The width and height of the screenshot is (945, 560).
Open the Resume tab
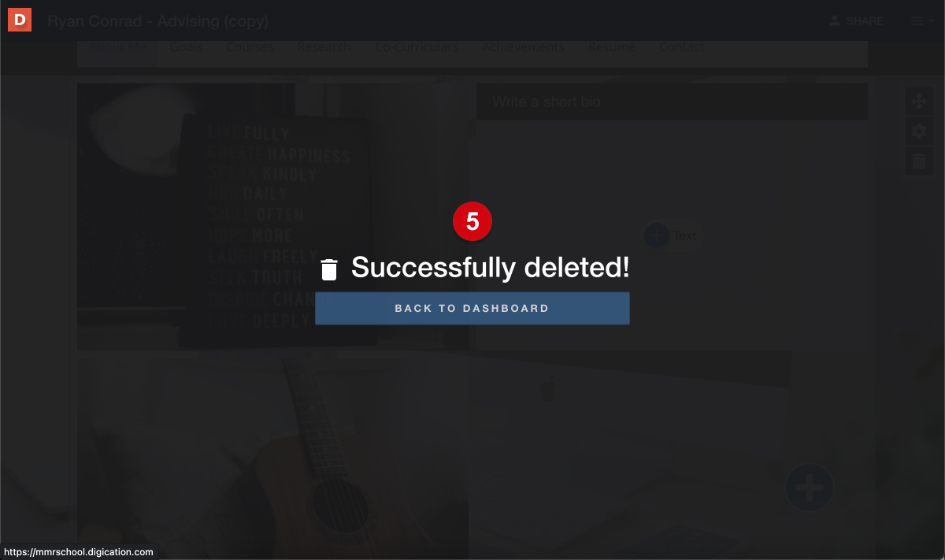612,47
